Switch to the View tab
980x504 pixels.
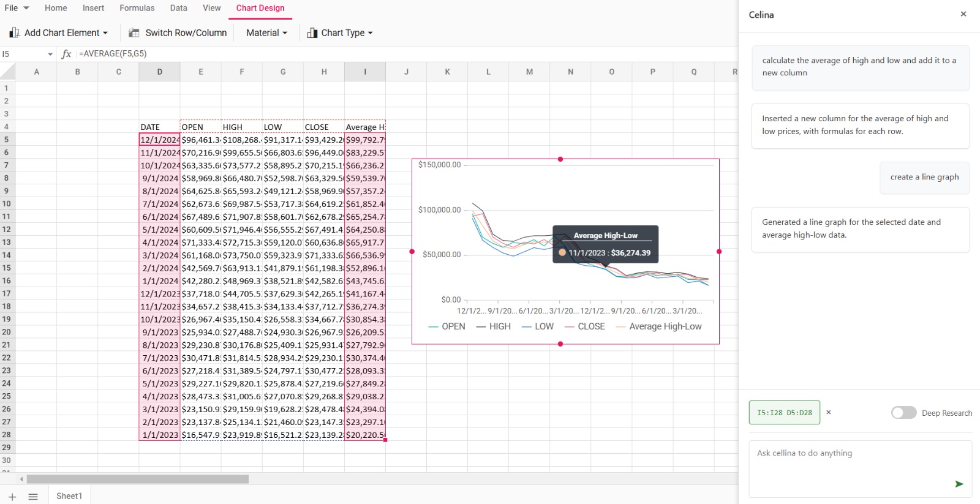[x=211, y=8]
